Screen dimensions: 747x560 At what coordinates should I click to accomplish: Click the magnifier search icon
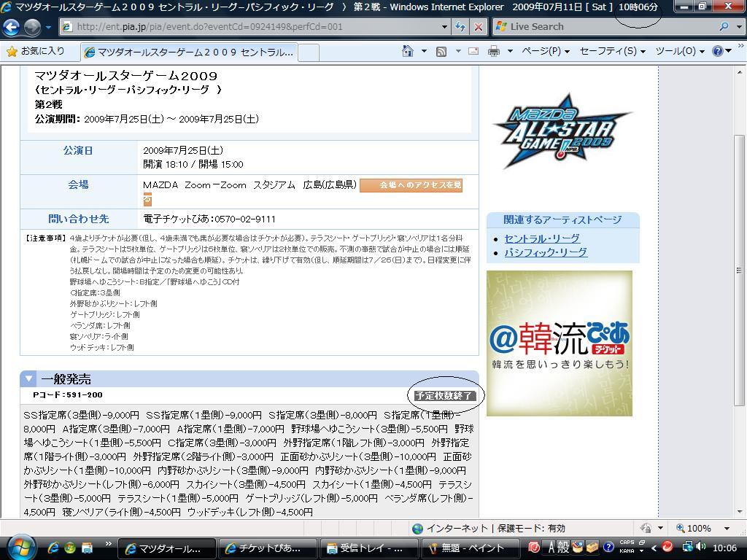pyautogui.click(x=724, y=27)
